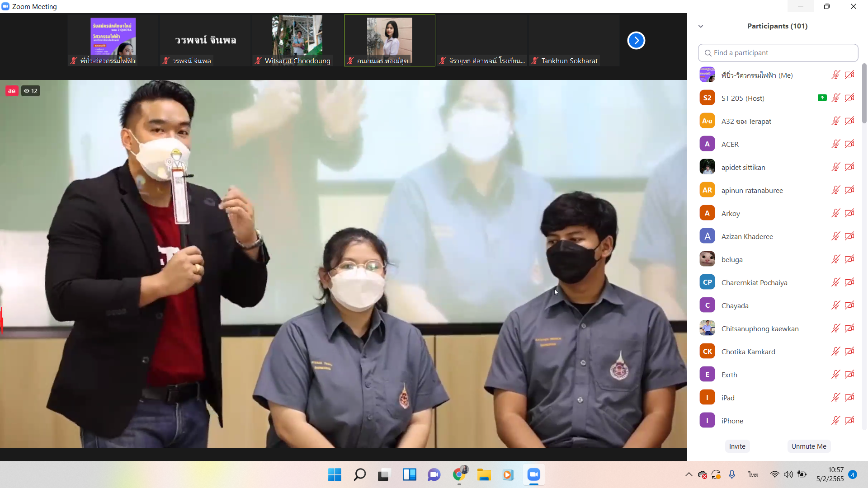Click next arrow in video gallery strip
This screenshot has width=868, height=488.
click(x=636, y=41)
